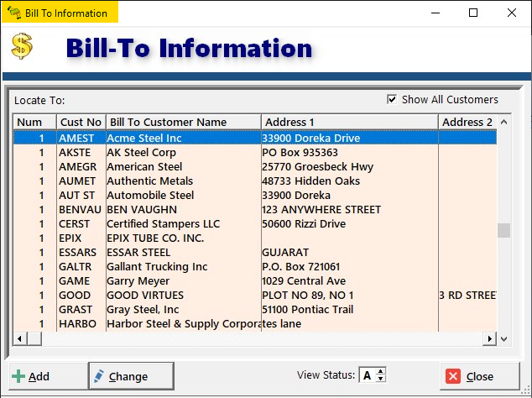Click address 25770 Groesbeck Hwy
This screenshot has height=398, width=532.
(317, 167)
